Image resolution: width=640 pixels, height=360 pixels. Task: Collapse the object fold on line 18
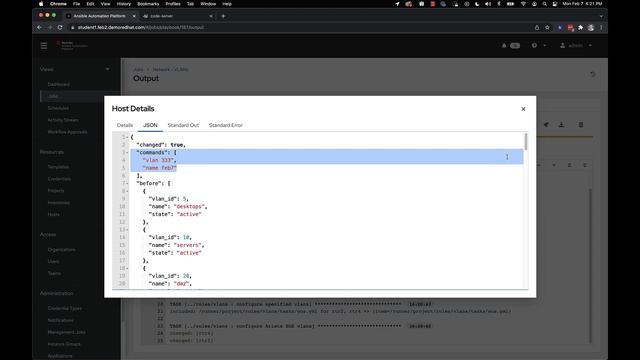127,268
